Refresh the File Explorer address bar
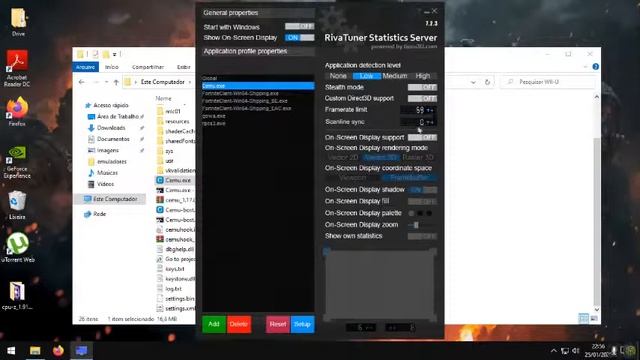The image size is (640, 360). [487, 82]
